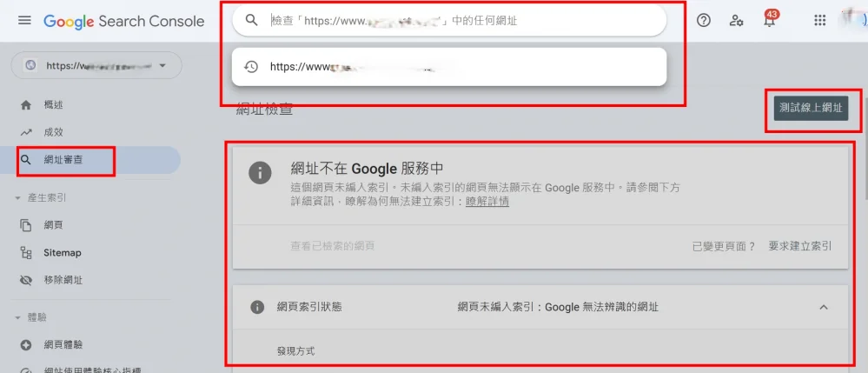
Task: Open the Sitemap section
Action: coord(62,253)
